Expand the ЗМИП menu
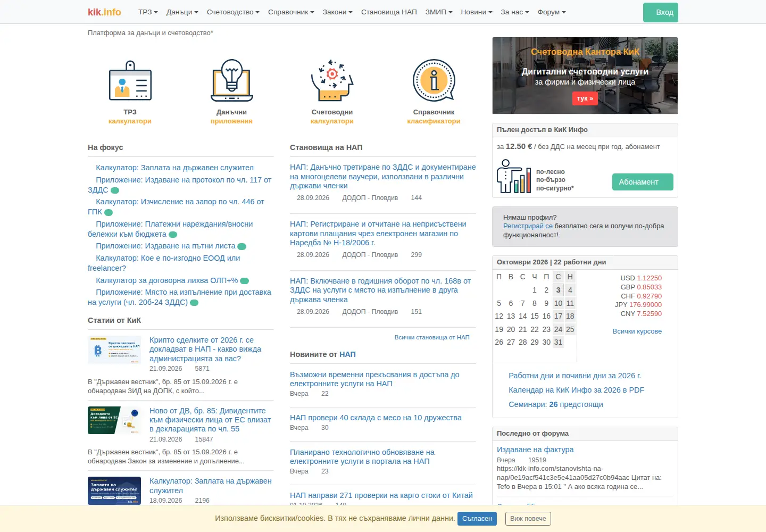The height and width of the screenshot is (532, 766). (439, 12)
